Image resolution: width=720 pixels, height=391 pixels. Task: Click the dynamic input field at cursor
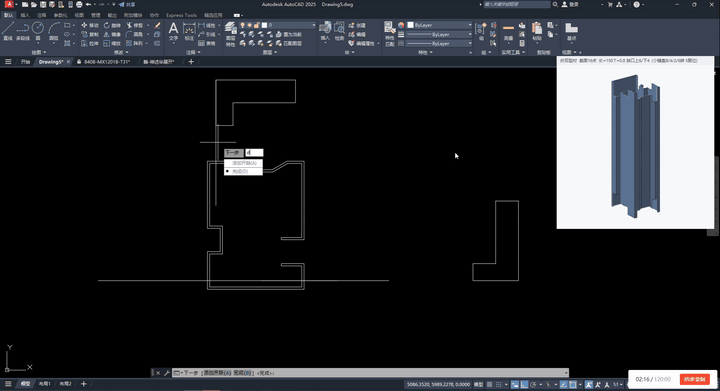point(254,153)
